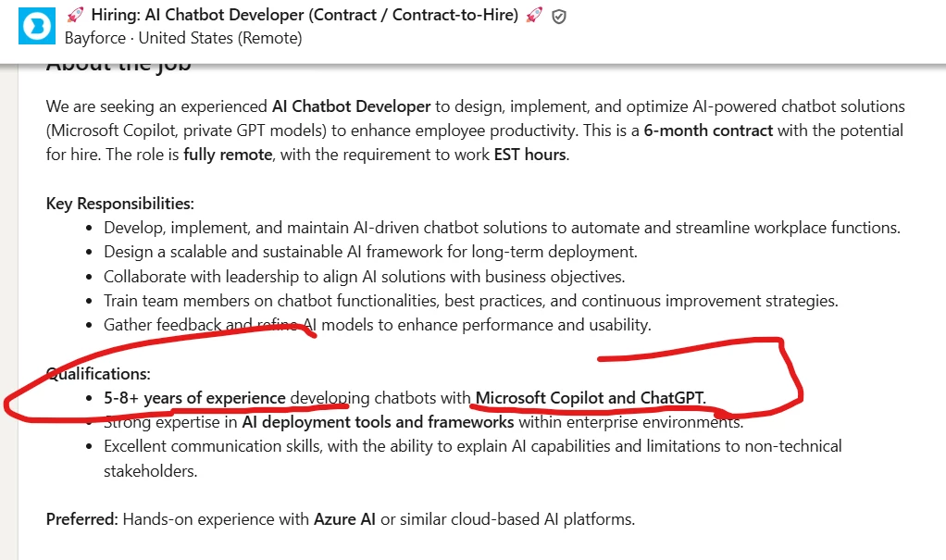Click the bullet starting 'Develop, implement, and maintain'
Viewport: 946px width, 560px height.
point(502,228)
